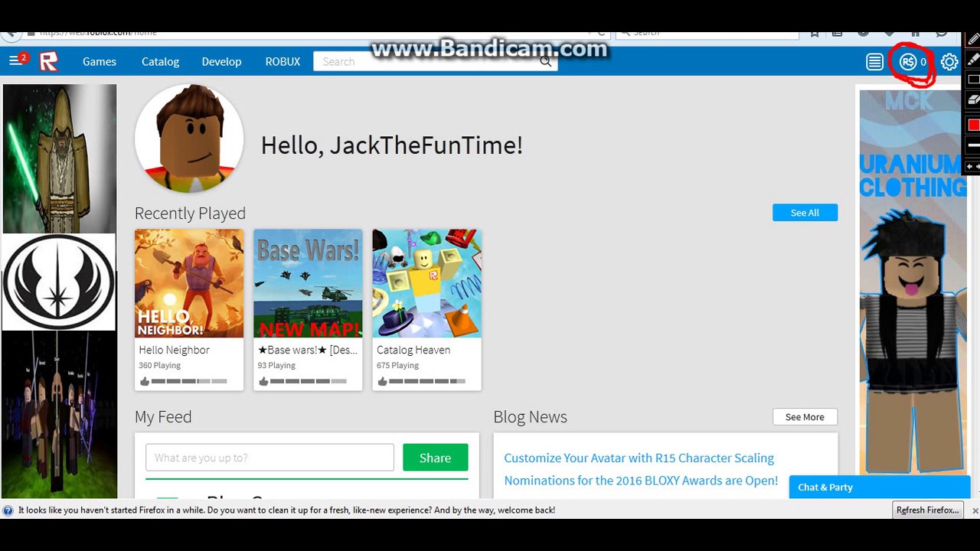
Task: Click 'Hello, JackTheFunTime!' greeting text
Action: click(x=392, y=145)
